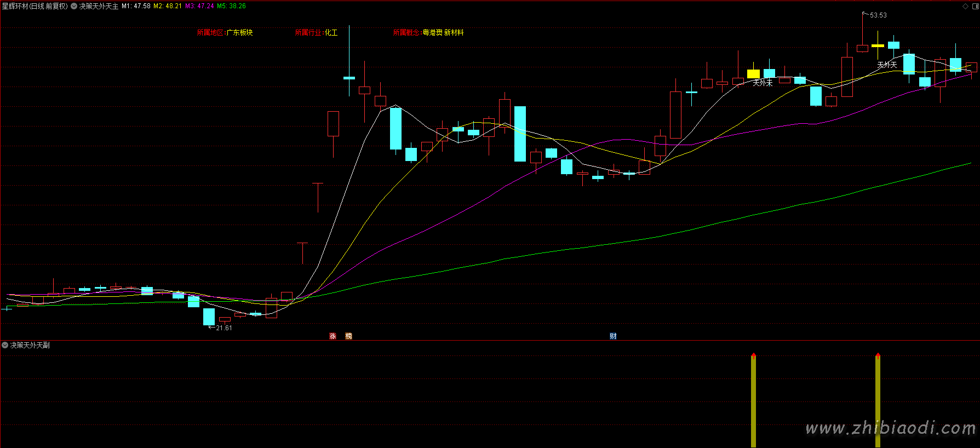Click the magenta M3: 47.24 legend
980x448 pixels.
coord(200,6)
